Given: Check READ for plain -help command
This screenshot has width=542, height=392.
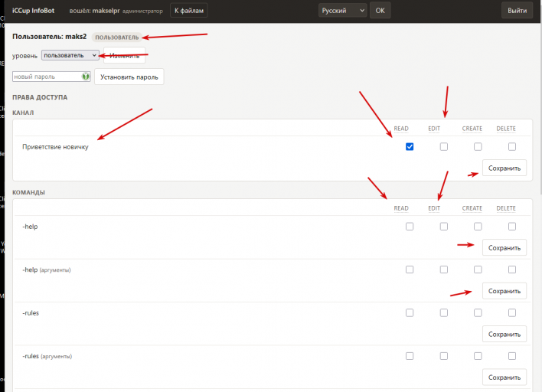Looking at the screenshot, I should coord(410,227).
